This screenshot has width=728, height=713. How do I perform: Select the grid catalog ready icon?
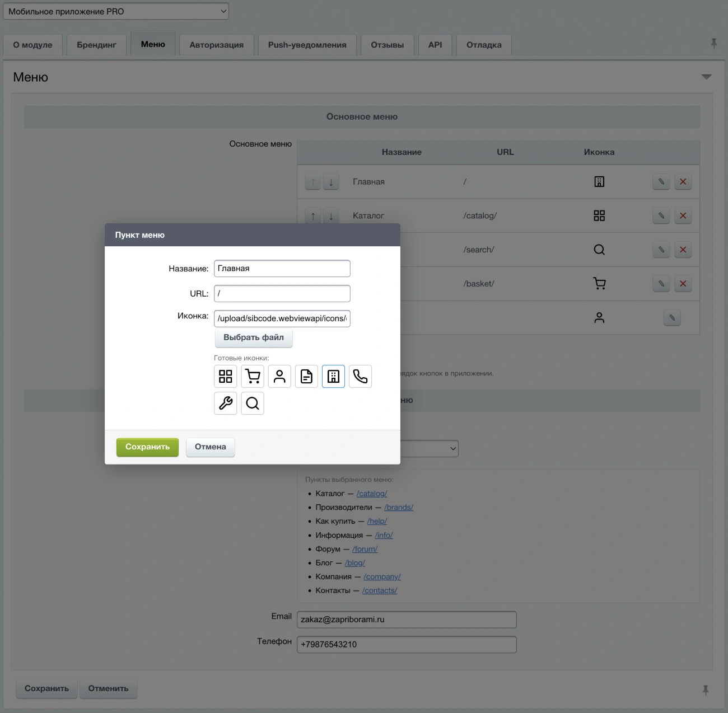point(226,376)
